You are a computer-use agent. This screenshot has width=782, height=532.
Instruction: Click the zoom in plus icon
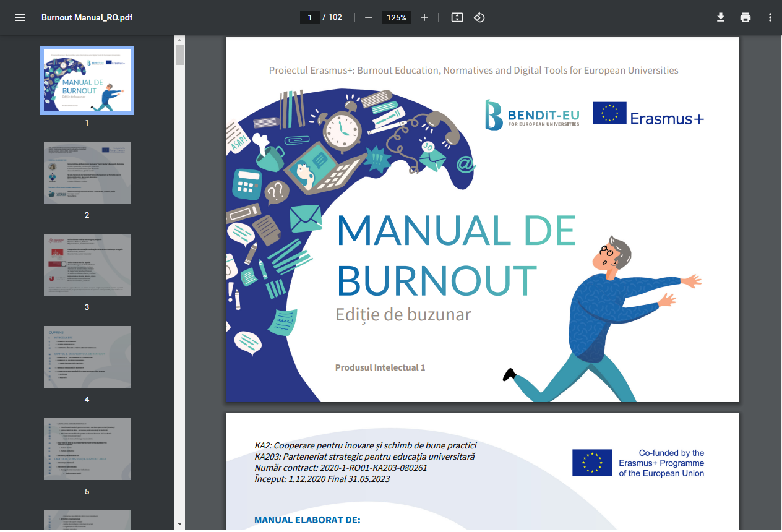click(x=424, y=17)
